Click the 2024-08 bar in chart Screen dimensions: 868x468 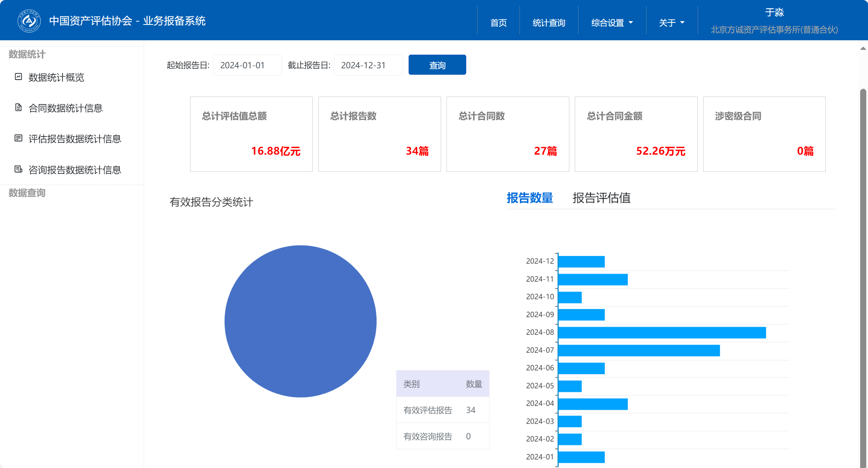[x=661, y=332]
